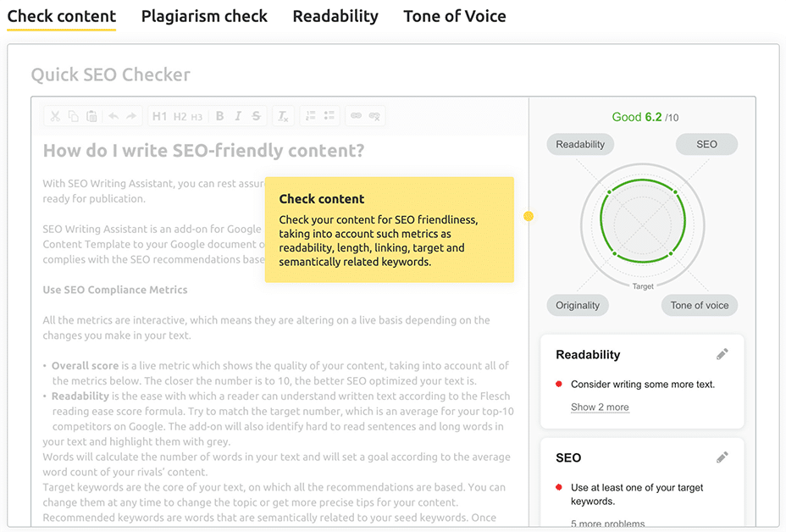Select the Readability pill above the score chart
The height and width of the screenshot is (532, 786).
580,144
